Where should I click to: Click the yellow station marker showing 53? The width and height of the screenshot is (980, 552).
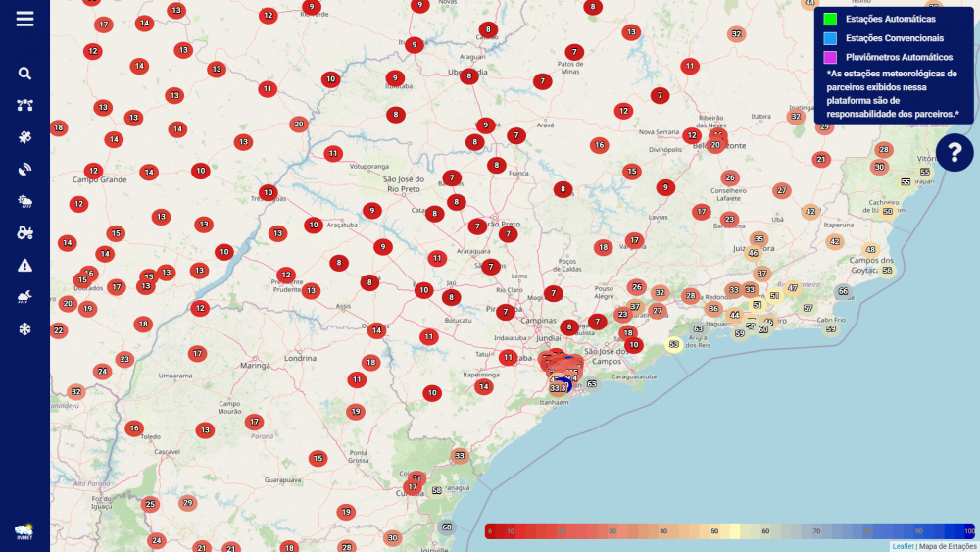(x=674, y=344)
